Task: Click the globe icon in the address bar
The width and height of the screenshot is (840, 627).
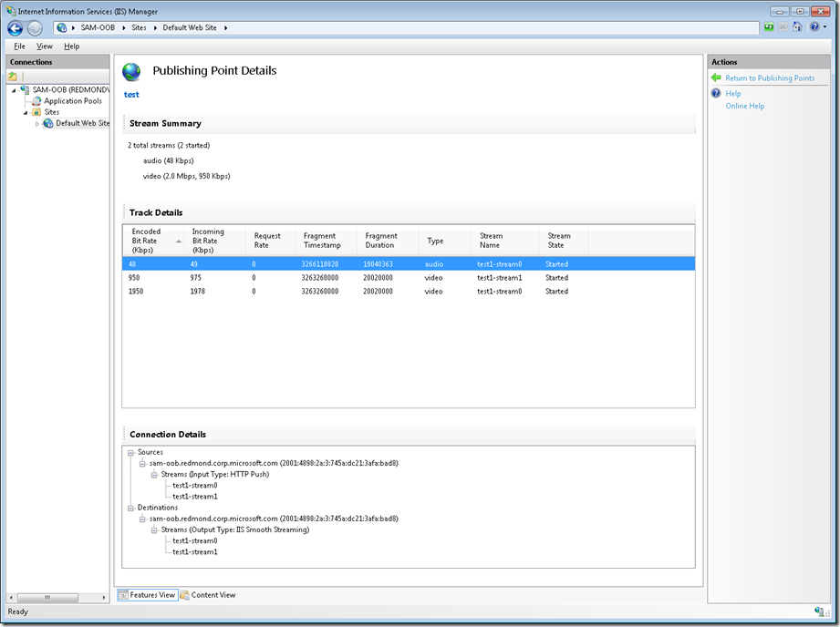Action: coord(62,28)
